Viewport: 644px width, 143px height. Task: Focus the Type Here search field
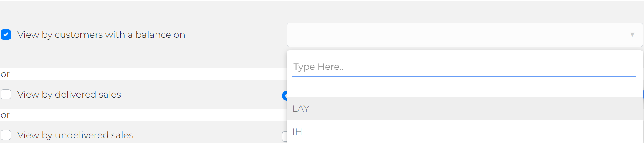coord(464,67)
